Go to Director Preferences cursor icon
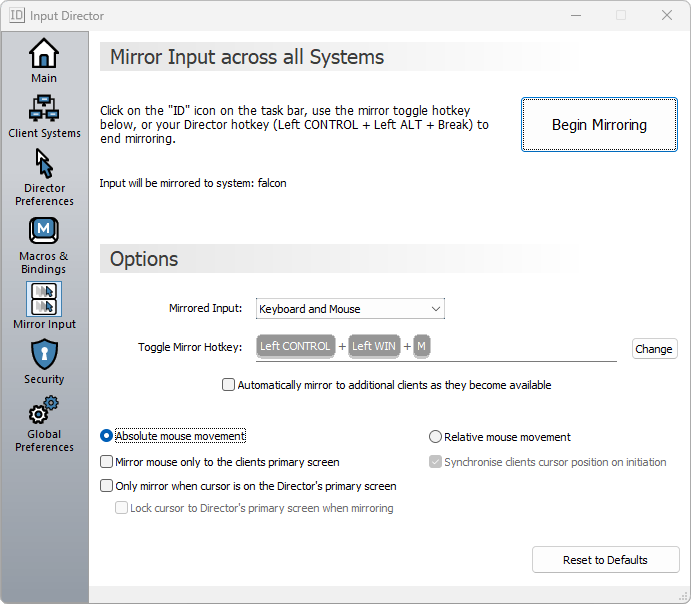The height and width of the screenshot is (604, 691). (44, 164)
